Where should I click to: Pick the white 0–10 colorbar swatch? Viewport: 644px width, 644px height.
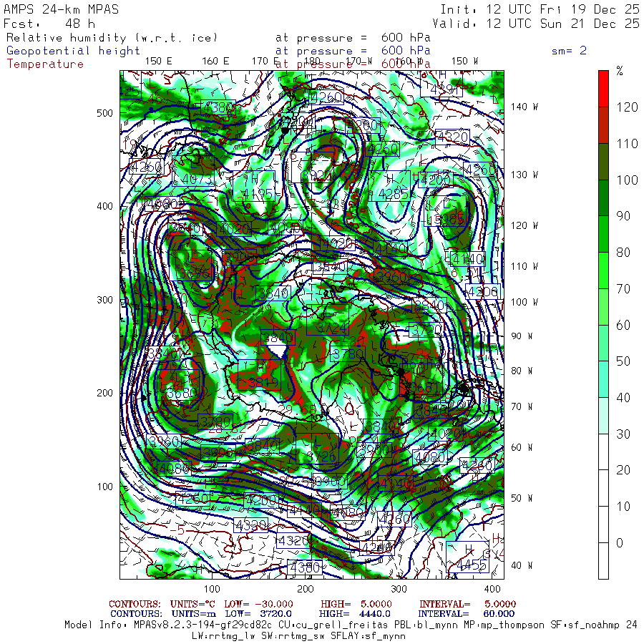(x=603, y=525)
